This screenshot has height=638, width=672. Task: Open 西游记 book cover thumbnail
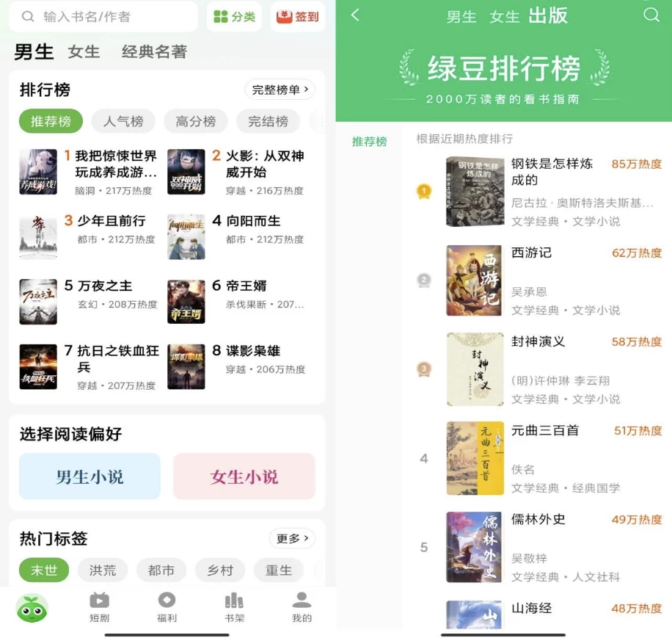click(474, 280)
